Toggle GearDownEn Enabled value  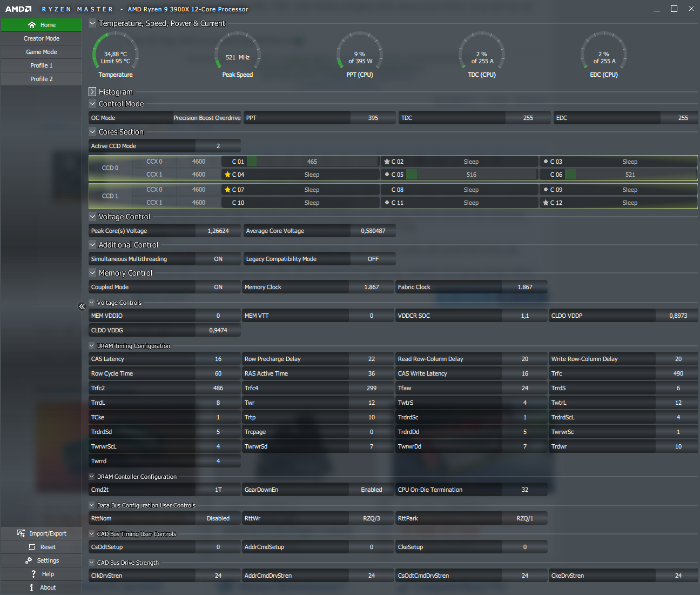tap(372, 490)
